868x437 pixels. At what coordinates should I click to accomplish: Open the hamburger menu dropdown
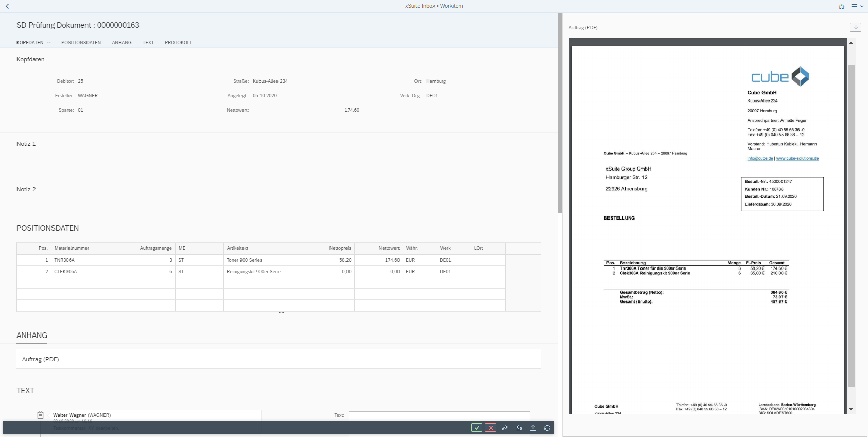click(857, 6)
